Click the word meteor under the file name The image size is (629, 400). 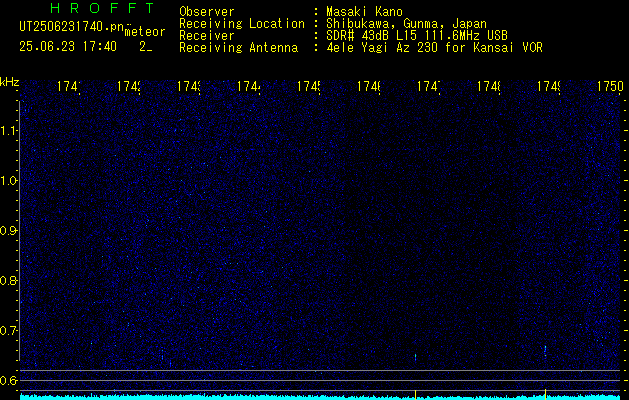pyautogui.click(x=145, y=32)
